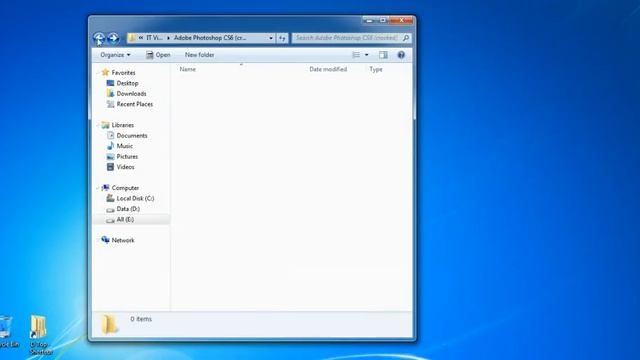640x360 pixels.
Task: Click the Downloads folder icon
Action: point(110,93)
